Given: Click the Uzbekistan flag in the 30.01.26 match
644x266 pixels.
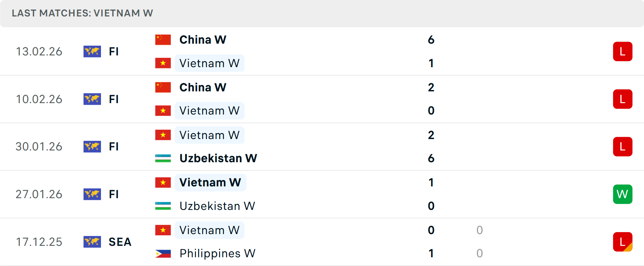Looking at the screenshot, I should click(163, 158).
